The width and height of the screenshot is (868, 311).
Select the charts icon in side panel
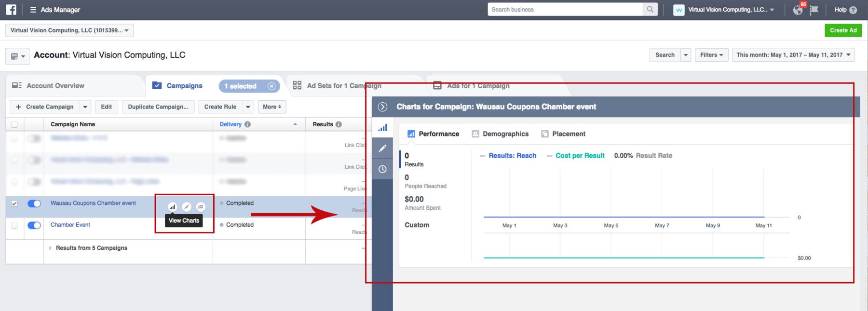coord(382,128)
